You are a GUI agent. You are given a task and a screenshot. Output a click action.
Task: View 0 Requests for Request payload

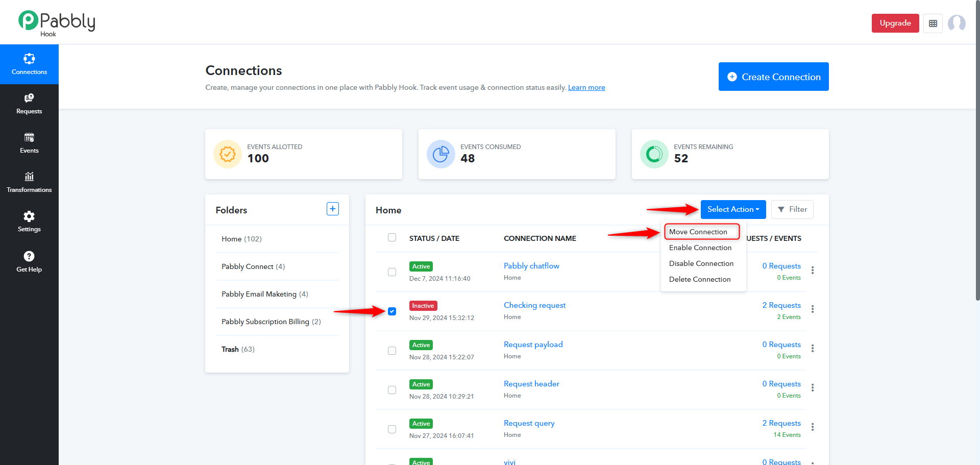(781, 345)
